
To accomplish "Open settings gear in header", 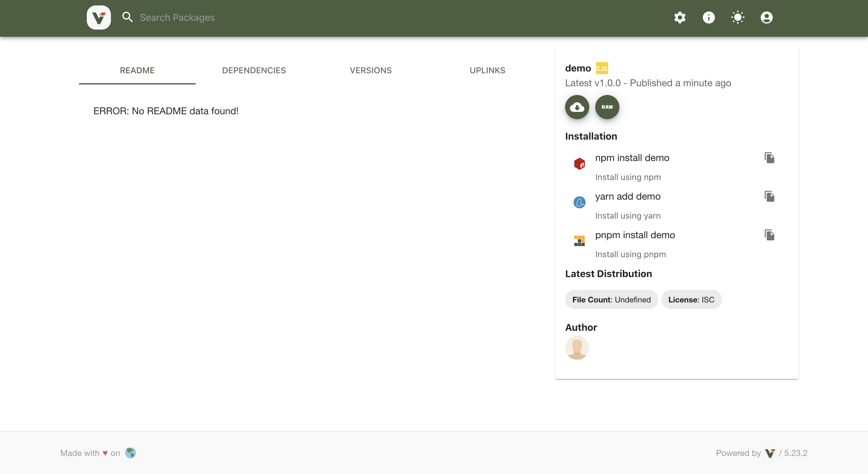I will coord(680,17).
